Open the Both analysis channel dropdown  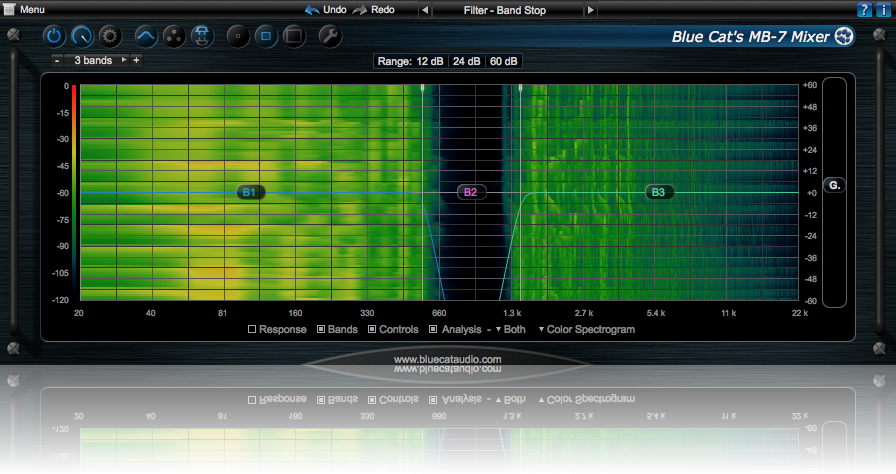pyautogui.click(x=510, y=330)
